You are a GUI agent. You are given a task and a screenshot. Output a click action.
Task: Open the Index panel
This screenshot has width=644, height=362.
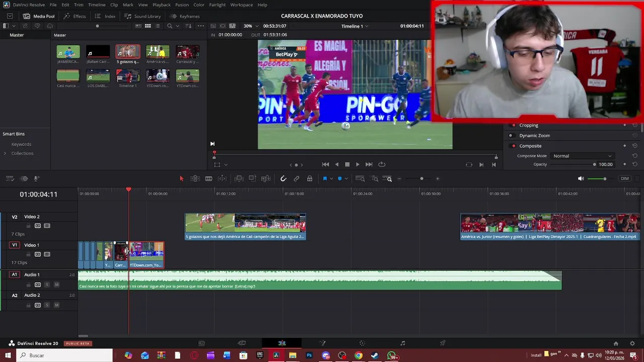[x=105, y=16]
